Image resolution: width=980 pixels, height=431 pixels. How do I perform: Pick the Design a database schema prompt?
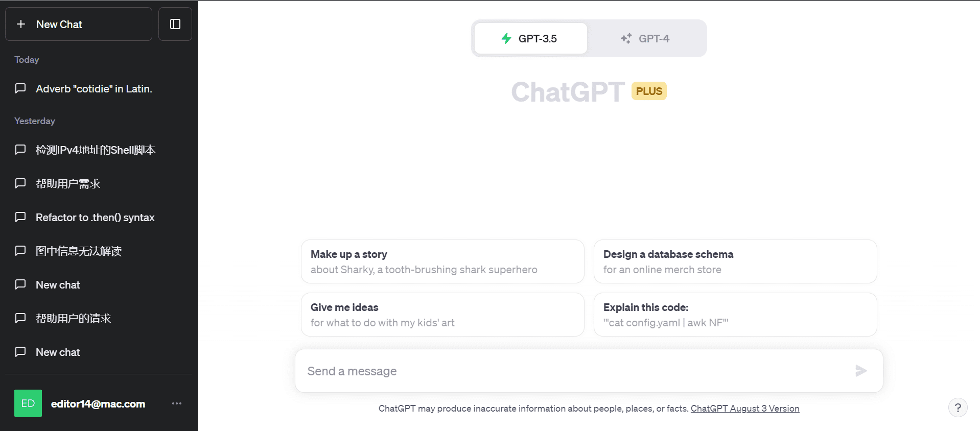pyautogui.click(x=735, y=261)
